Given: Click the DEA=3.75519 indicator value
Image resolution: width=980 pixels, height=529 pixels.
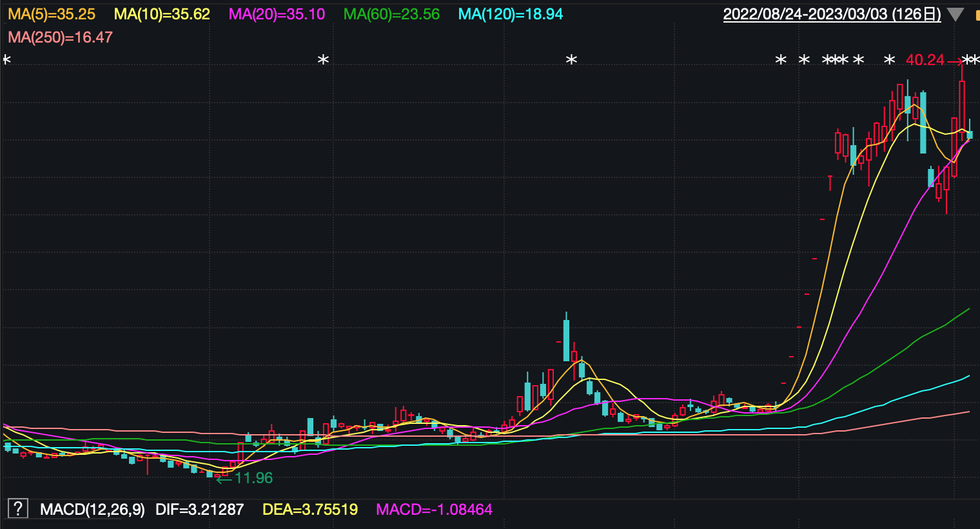Looking at the screenshot, I should (x=309, y=510).
